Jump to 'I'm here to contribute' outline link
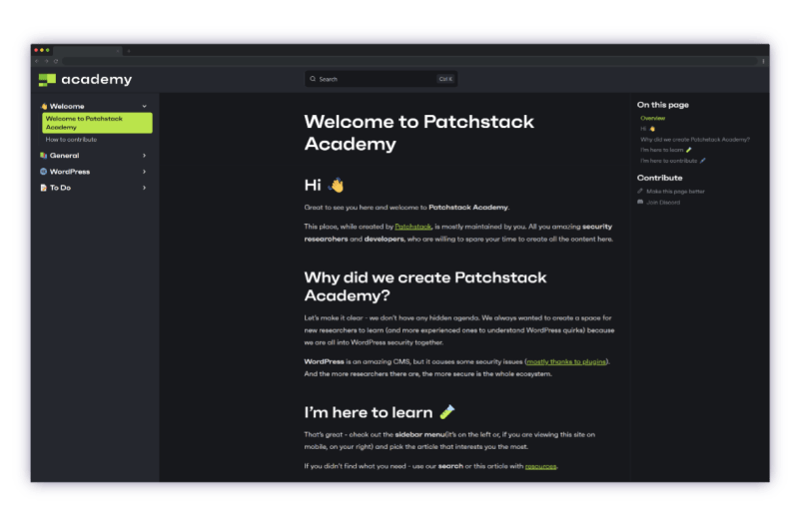The width and height of the screenshot is (799, 532). point(673,161)
